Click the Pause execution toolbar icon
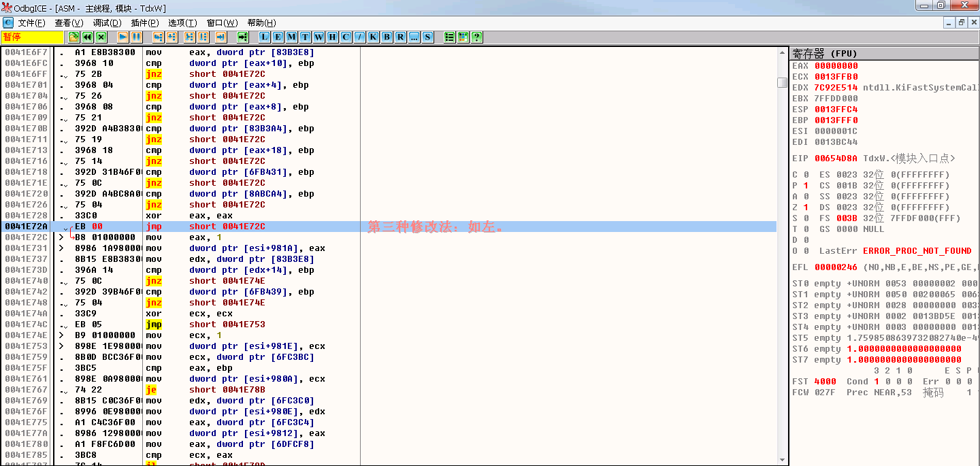980x466 pixels. pyautogui.click(x=136, y=37)
